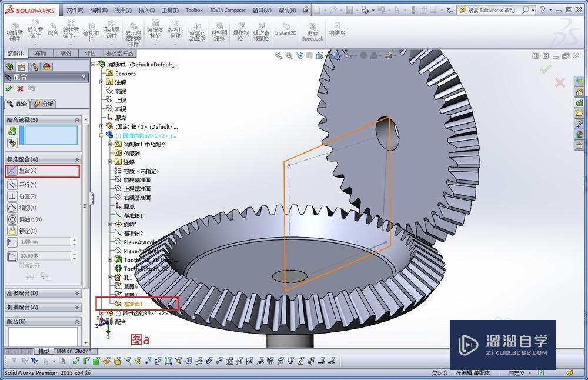Expand the Advanced Mates (高级配合) section
This screenshot has height=380, width=588.
click(x=43, y=293)
